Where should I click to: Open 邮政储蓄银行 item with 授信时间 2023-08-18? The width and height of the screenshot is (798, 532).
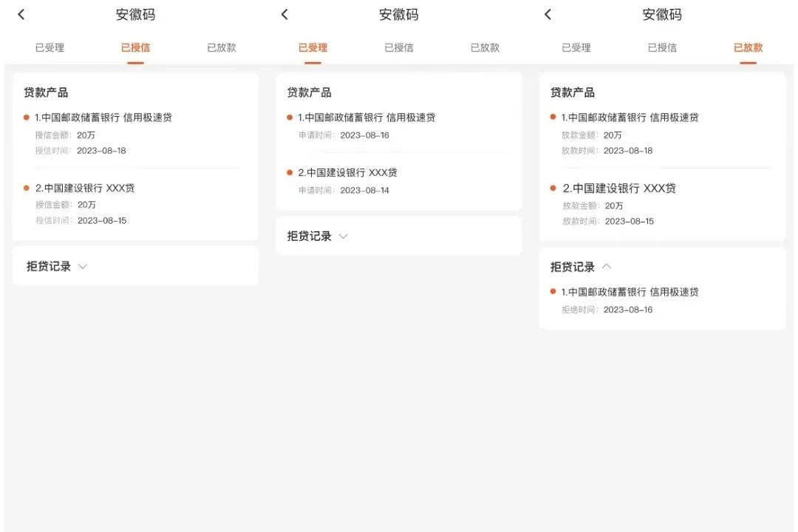point(103,117)
